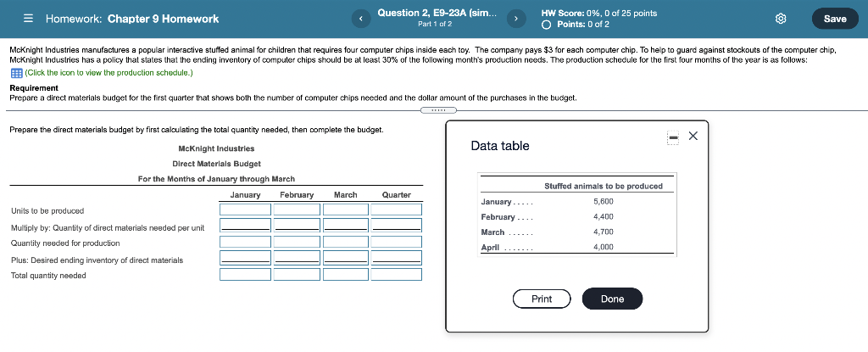Select Quarter Desired ending inventory field
The width and height of the screenshot is (868, 352).
[397, 257]
